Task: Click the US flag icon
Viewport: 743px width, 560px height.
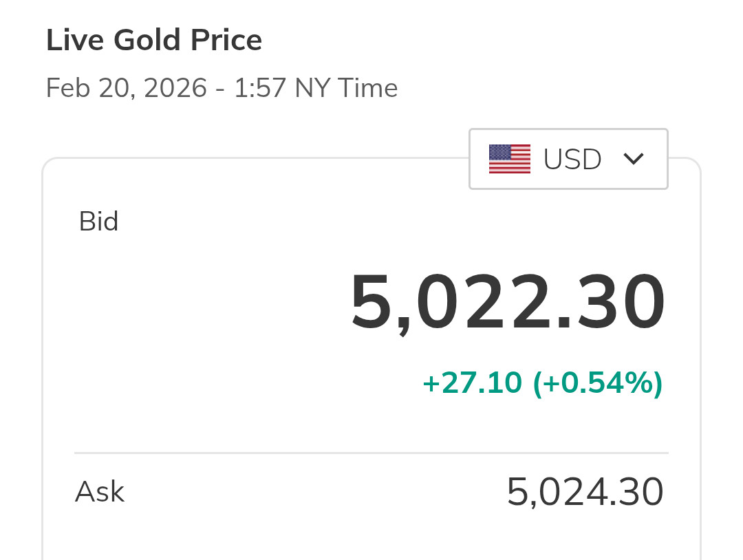Action: (x=509, y=159)
